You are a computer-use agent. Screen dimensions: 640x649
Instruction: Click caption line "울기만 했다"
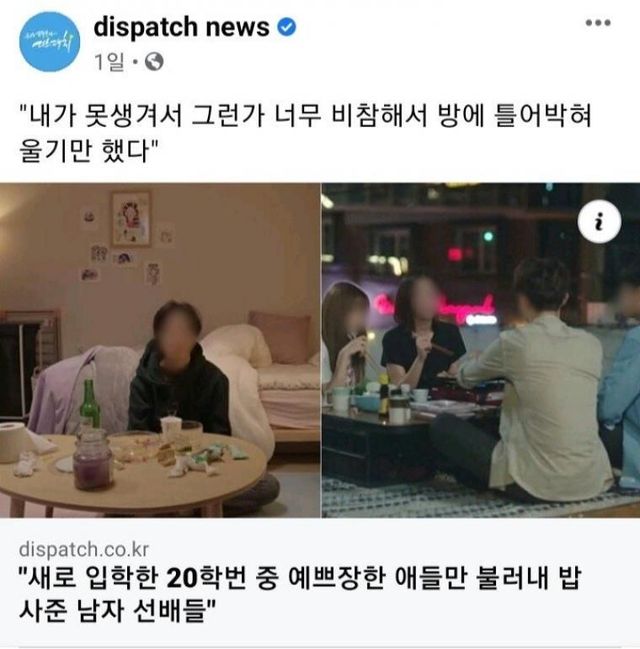coord(89,150)
